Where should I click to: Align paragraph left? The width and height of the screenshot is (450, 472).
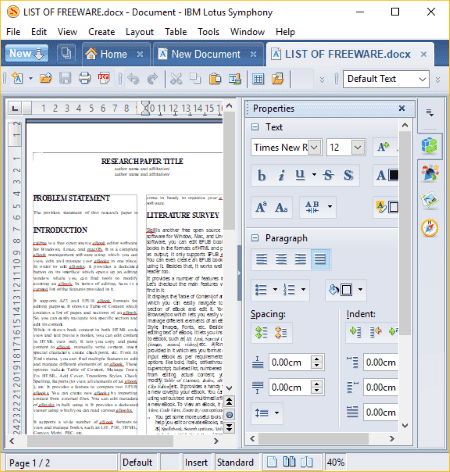[x=262, y=259]
